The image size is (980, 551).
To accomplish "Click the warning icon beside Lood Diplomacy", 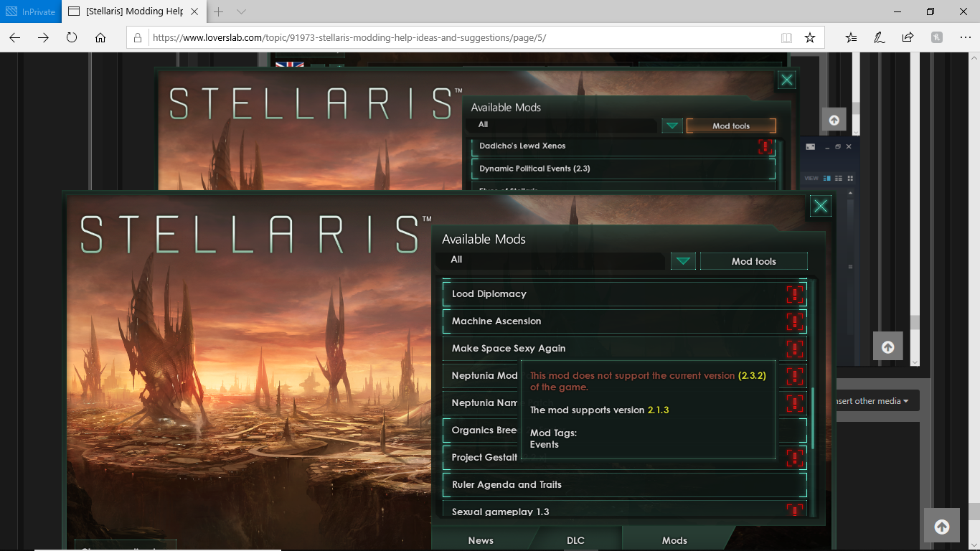I will (x=795, y=294).
